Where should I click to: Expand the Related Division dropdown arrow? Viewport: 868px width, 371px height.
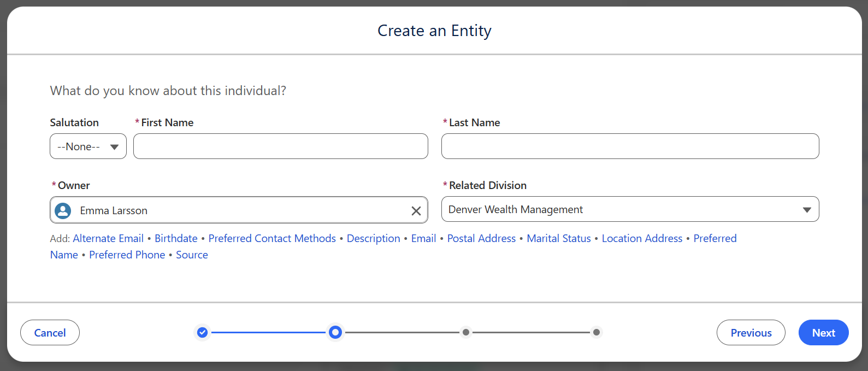coord(807,210)
